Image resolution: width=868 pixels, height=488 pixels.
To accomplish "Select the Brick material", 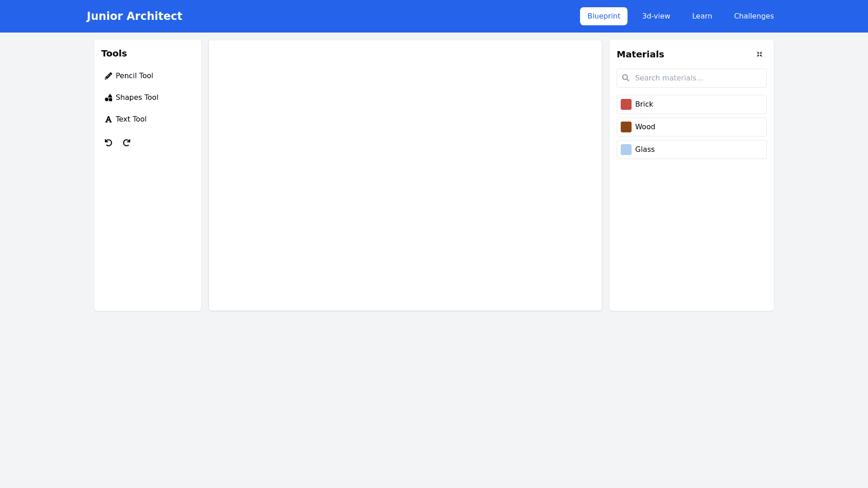I will 691,104.
